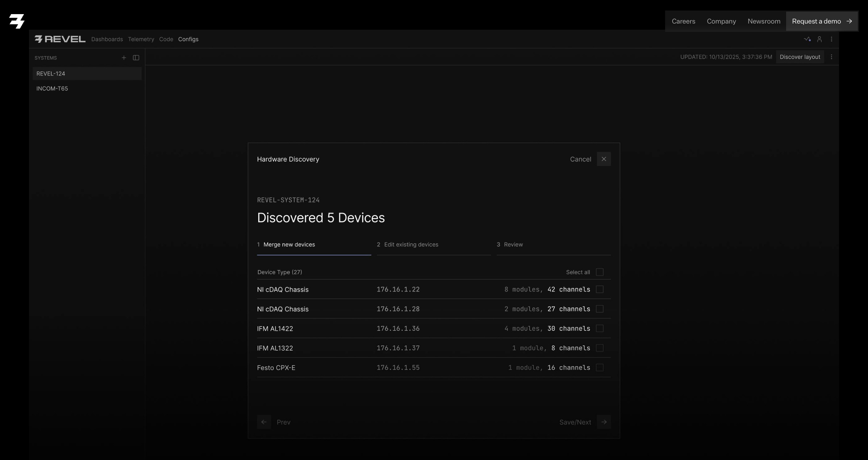Close the Hardware Discovery dialog with X
Screen dimensions: 868x460
pyautogui.click(x=604, y=159)
